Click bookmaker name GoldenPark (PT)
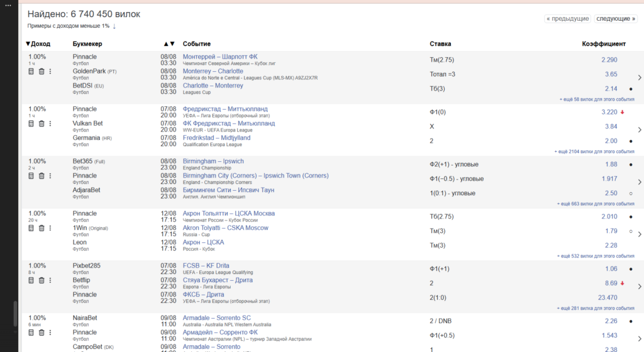The height and width of the screenshot is (352, 644). click(94, 71)
